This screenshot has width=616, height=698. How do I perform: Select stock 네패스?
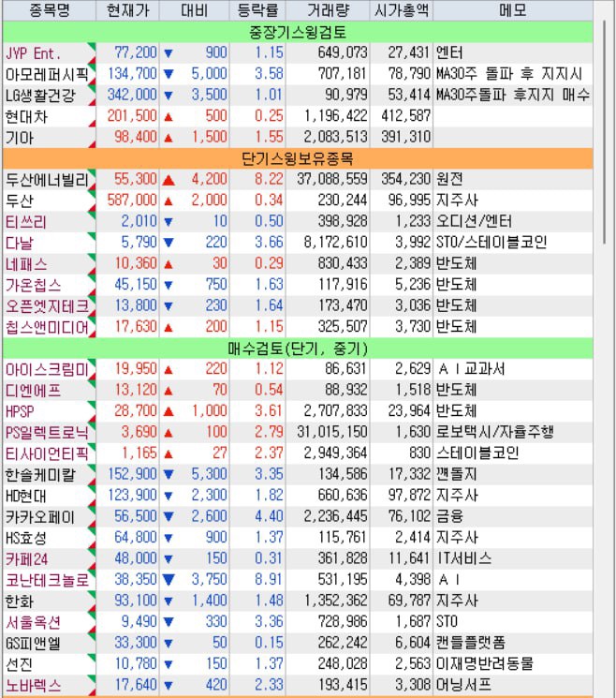tap(49, 264)
